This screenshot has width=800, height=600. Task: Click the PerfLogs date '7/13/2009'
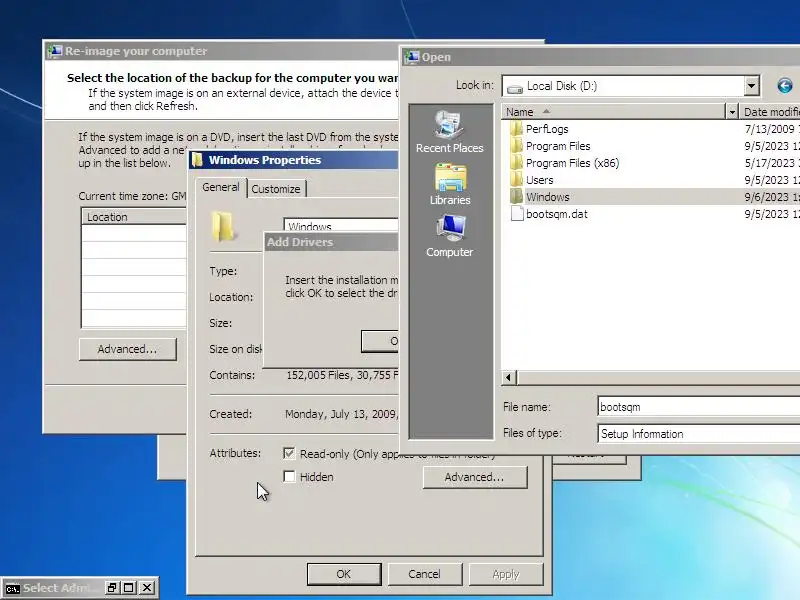click(x=769, y=129)
